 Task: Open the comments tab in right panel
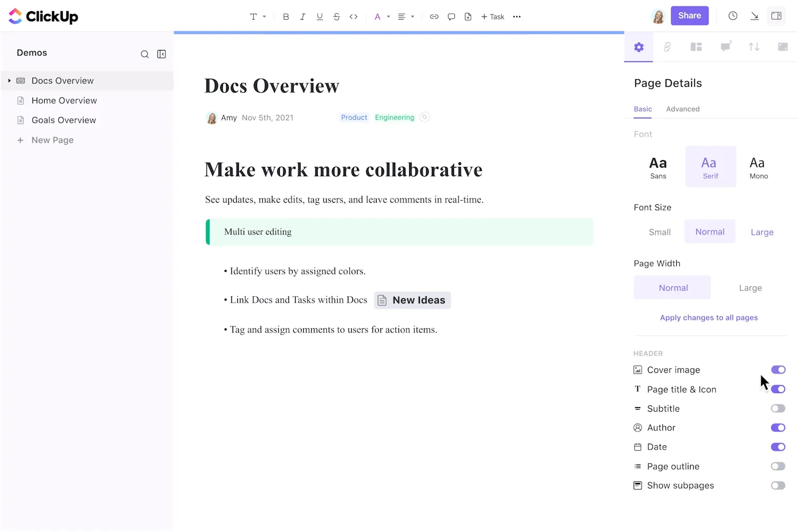click(726, 46)
